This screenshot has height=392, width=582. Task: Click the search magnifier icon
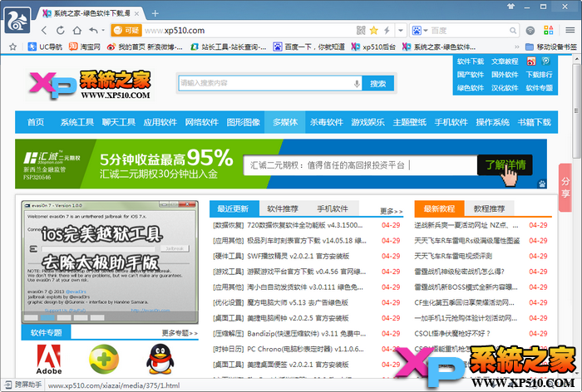pyautogui.click(x=513, y=31)
